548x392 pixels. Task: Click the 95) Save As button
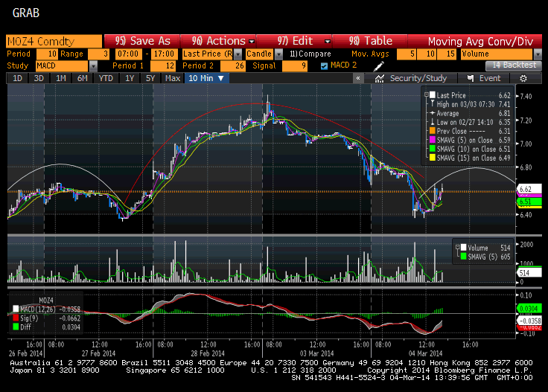click(142, 41)
